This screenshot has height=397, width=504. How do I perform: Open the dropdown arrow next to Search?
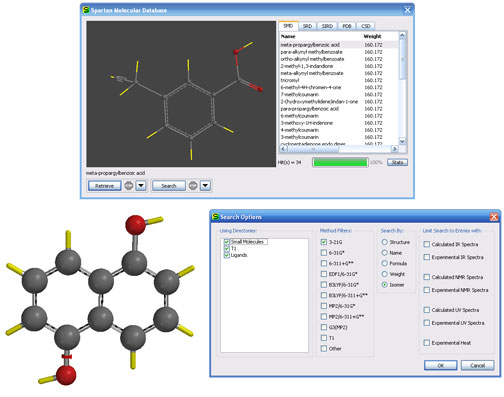[x=205, y=186]
